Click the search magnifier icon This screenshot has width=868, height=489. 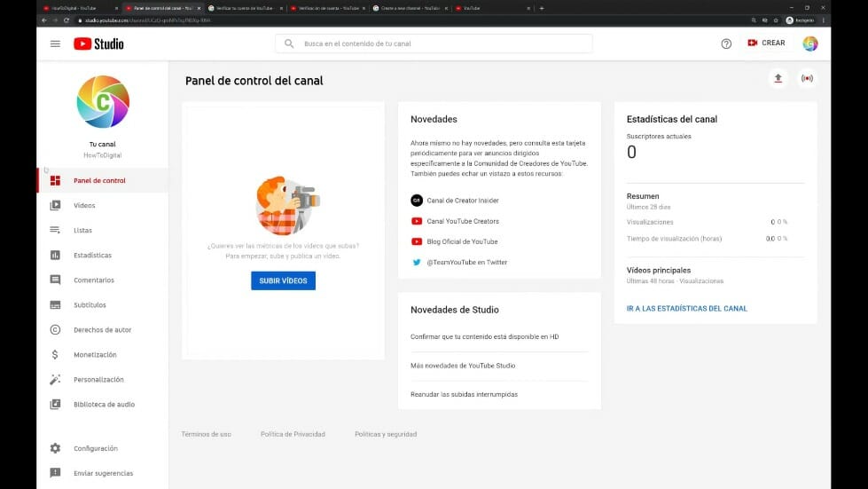289,43
